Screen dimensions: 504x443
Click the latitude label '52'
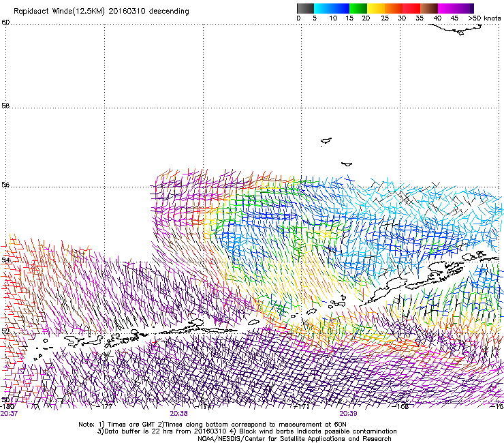click(5, 331)
